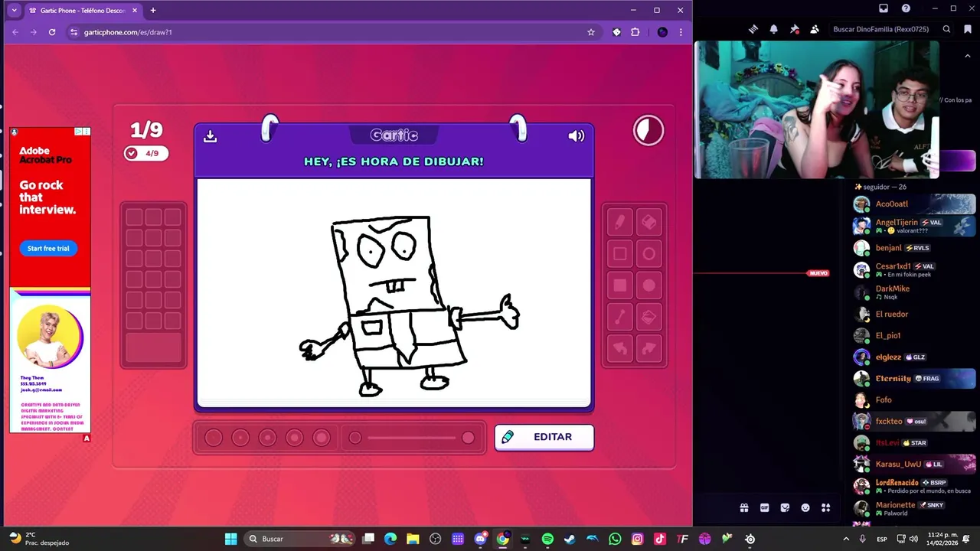Click the Windows taskbar Buscar search box
Viewport: 980px width, 551px height.
click(x=301, y=539)
